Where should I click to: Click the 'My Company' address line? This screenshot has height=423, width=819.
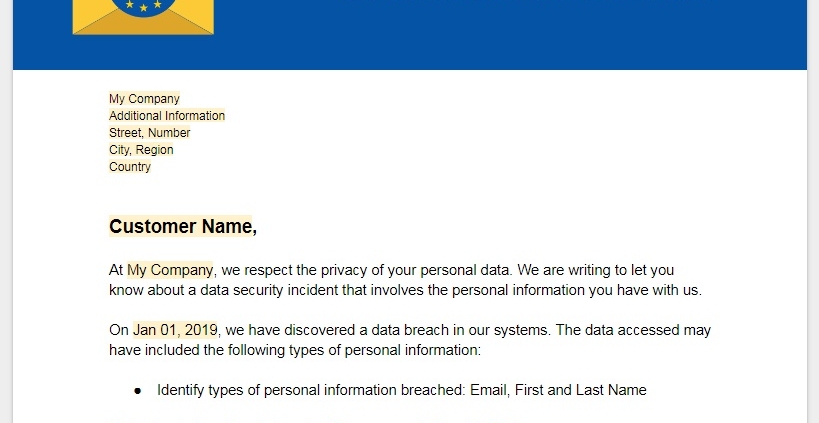coord(144,99)
